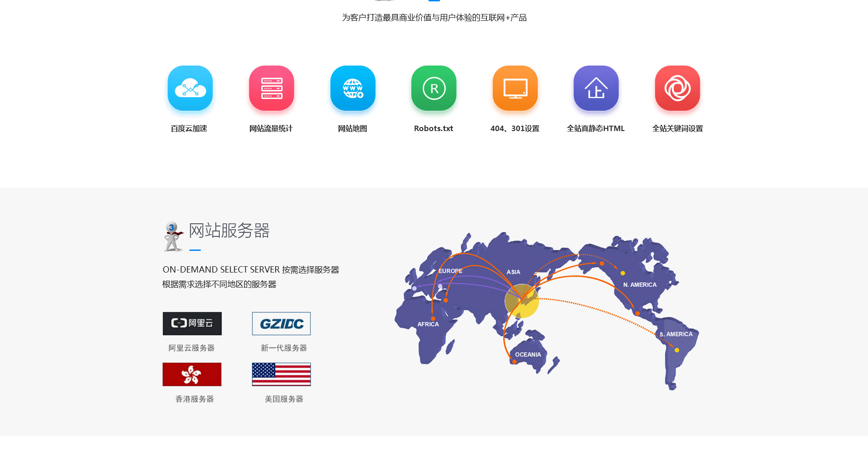Click the United States flag image
Image resolution: width=868 pixels, height=452 pixels.
[x=281, y=374]
